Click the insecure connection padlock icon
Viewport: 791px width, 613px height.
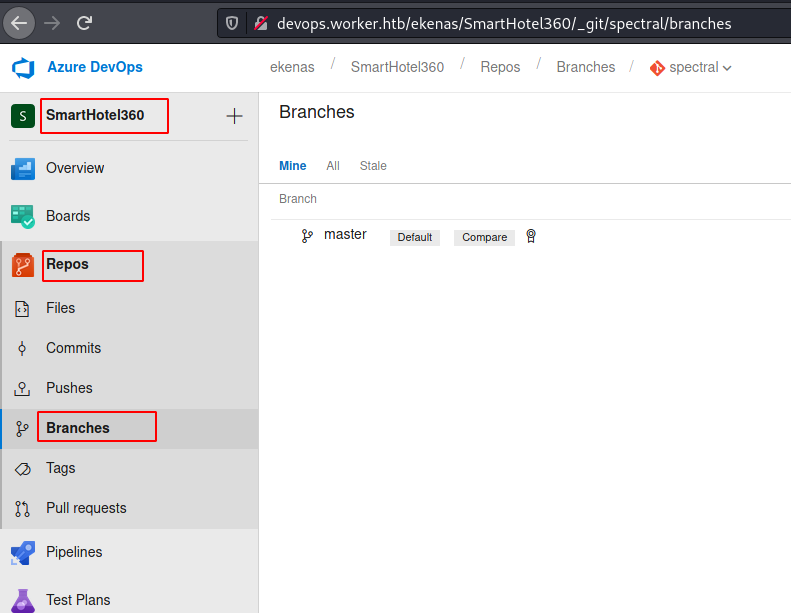pyautogui.click(x=261, y=23)
